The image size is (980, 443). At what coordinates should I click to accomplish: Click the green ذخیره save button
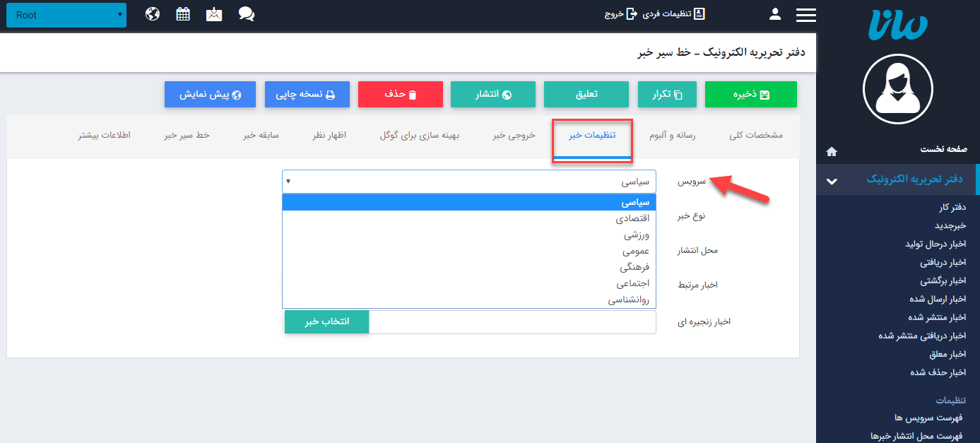click(x=750, y=93)
